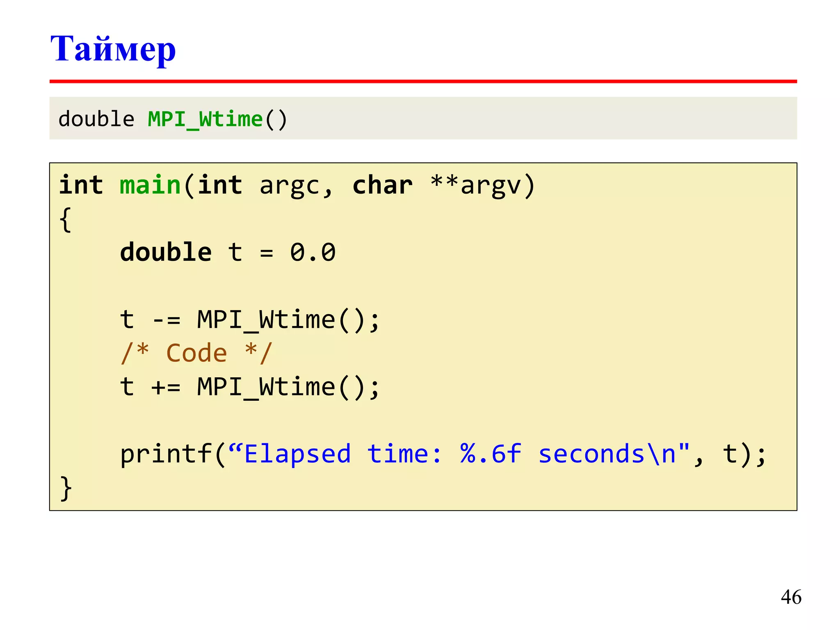Click the line "t += MPI_Wtime();"
840x630 pixels.
click(x=250, y=387)
